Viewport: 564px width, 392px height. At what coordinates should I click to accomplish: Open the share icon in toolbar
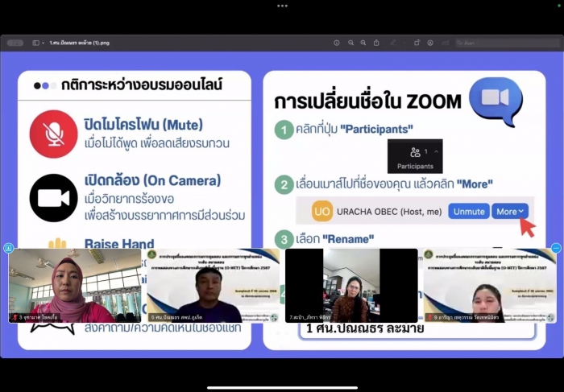pos(376,43)
